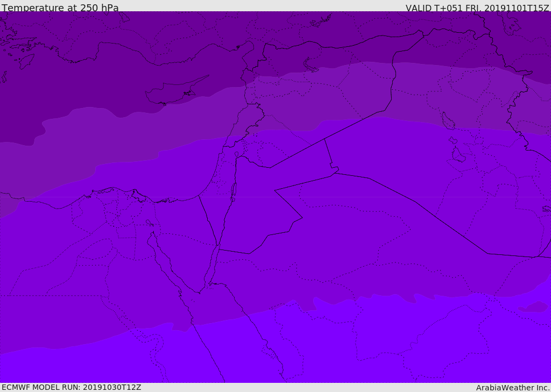The height and width of the screenshot is (392, 551).
Task: Click the 'ECMWF MODEL RUN: 20191030T12Z' text
Action: (72, 387)
